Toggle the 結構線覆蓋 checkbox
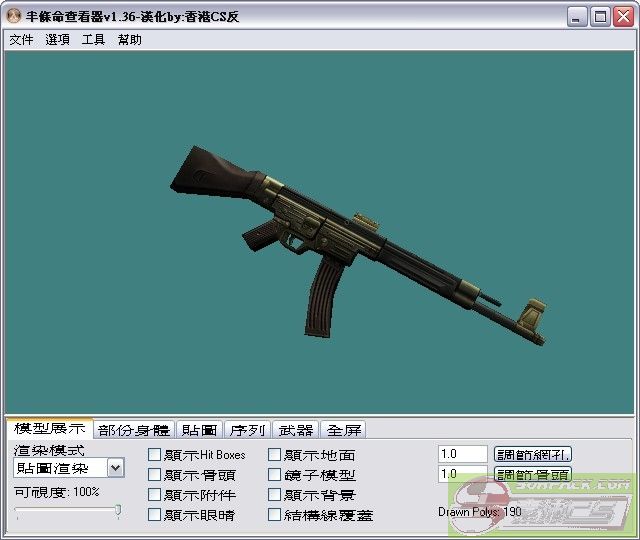 [x=275, y=515]
